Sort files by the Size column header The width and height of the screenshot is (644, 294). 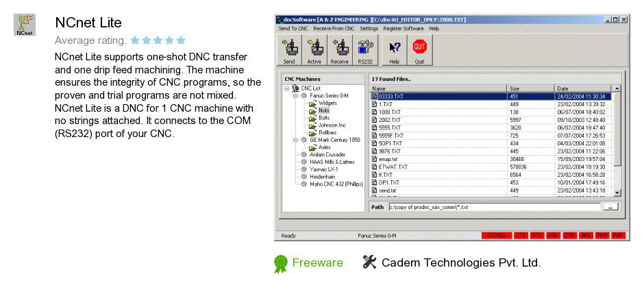click(531, 88)
